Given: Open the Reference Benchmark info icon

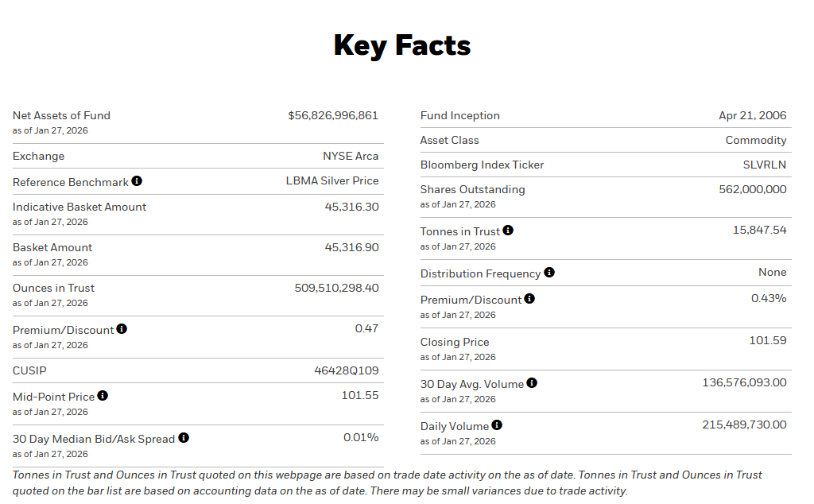Looking at the screenshot, I should coord(137,180).
